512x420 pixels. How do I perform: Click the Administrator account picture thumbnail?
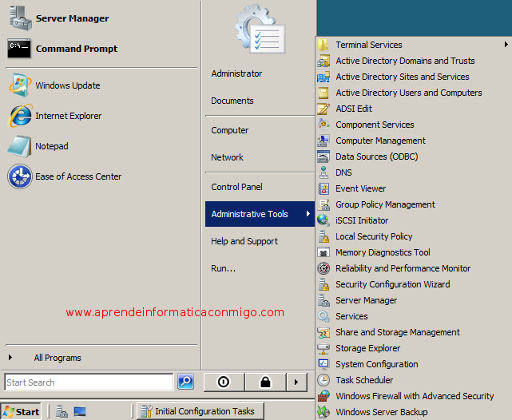pyautogui.click(x=260, y=29)
